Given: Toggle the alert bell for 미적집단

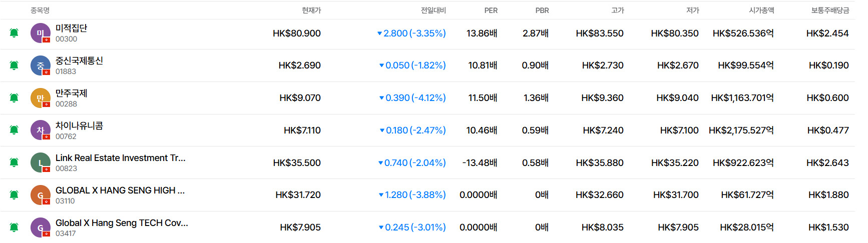Looking at the screenshot, I should 14,33.
